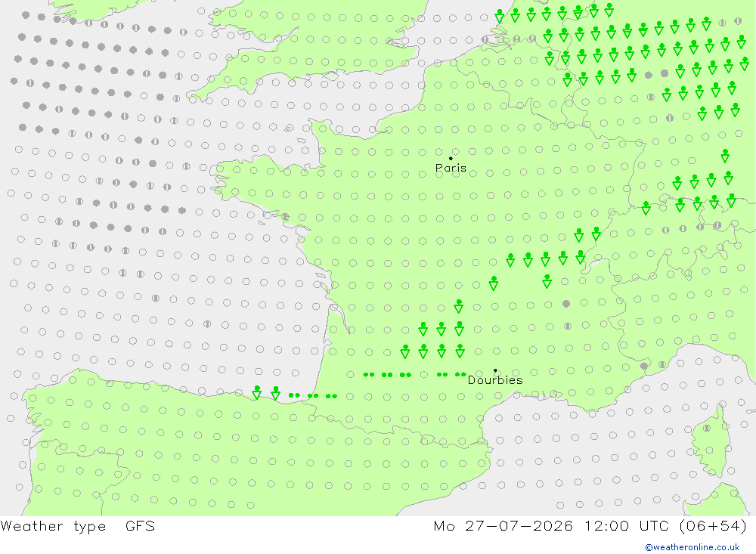Click the 'GFS' model label

pyautogui.click(x=141, y=525)
